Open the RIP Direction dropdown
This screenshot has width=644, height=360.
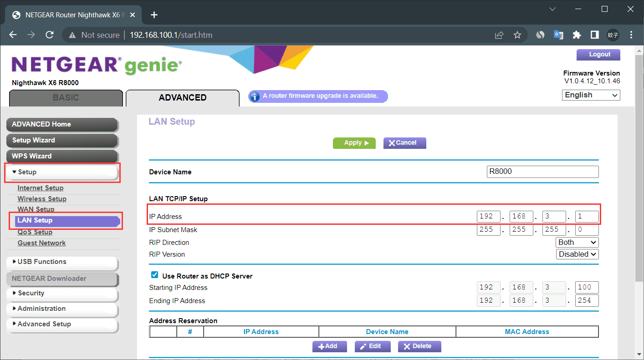(578, 243)
